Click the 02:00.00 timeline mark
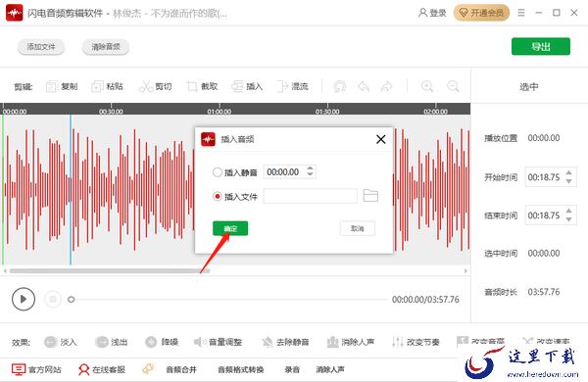 coord(435,112)
